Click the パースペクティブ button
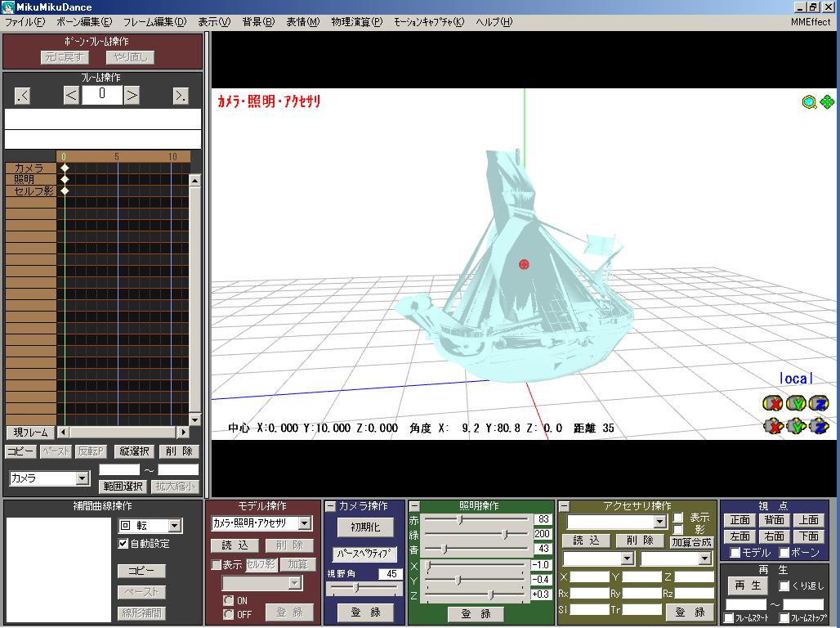This screenshot has width=840, height=628. (364, 554)
